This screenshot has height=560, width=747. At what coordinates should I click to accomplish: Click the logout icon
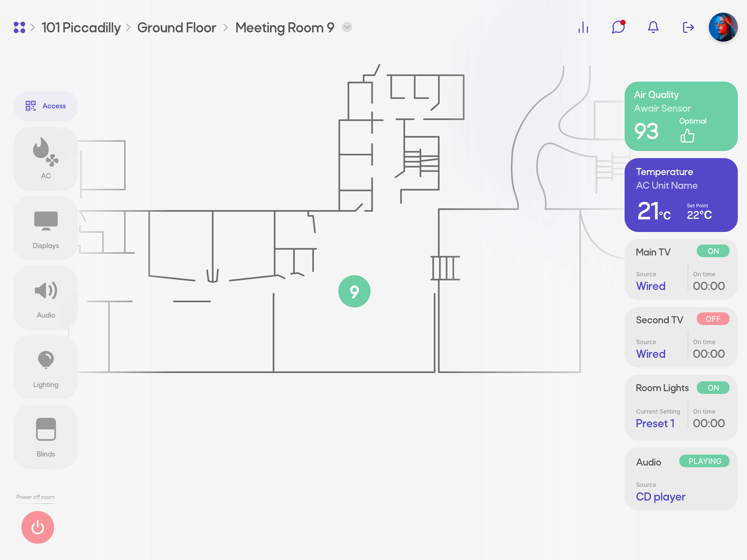[x=688, y=27]
